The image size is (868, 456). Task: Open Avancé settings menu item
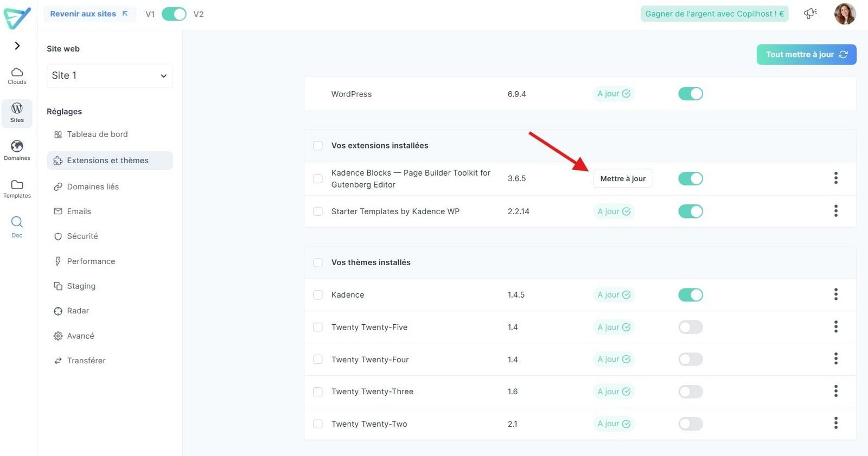[110, 336]
